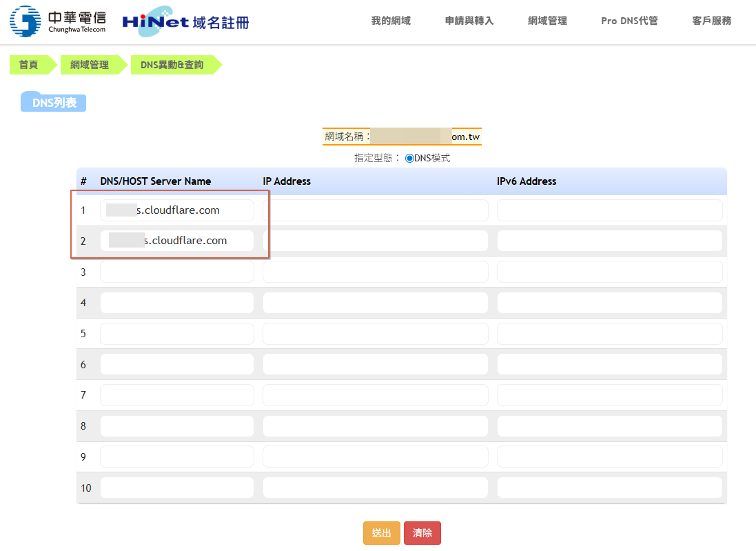Click the Chunghwa Telecom logo
The height and width of the screenshot is (551, 756).
click(58, 21)
